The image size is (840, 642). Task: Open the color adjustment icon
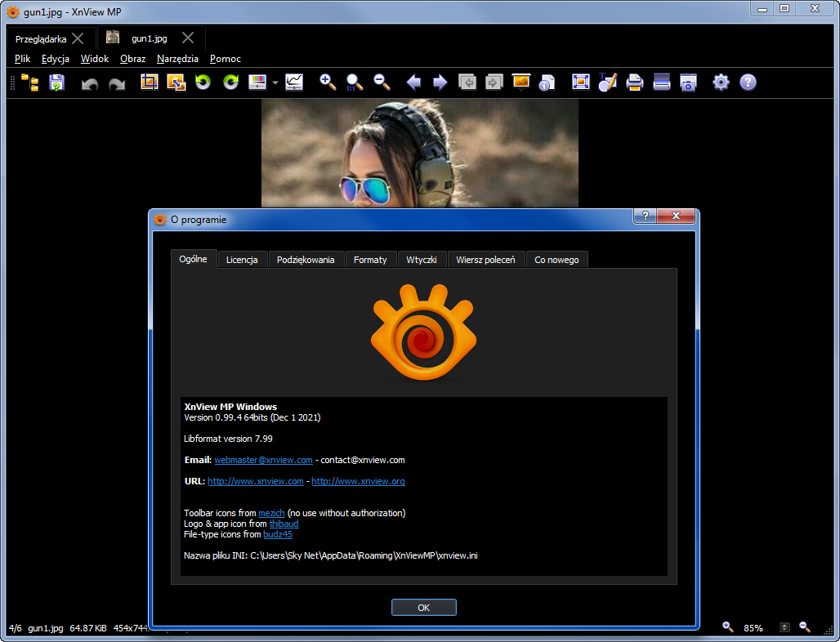257,82
